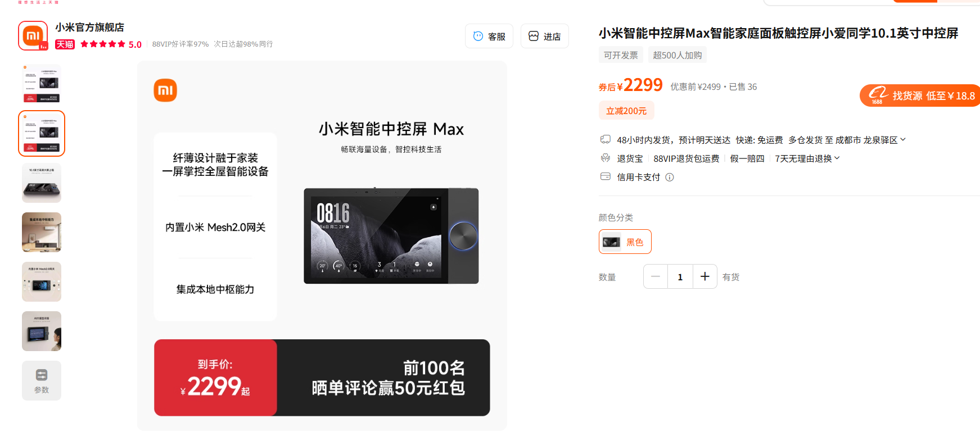Click the 1688 找货源 badge
This screenshot has height=432, width=980.
click(920, 95)
